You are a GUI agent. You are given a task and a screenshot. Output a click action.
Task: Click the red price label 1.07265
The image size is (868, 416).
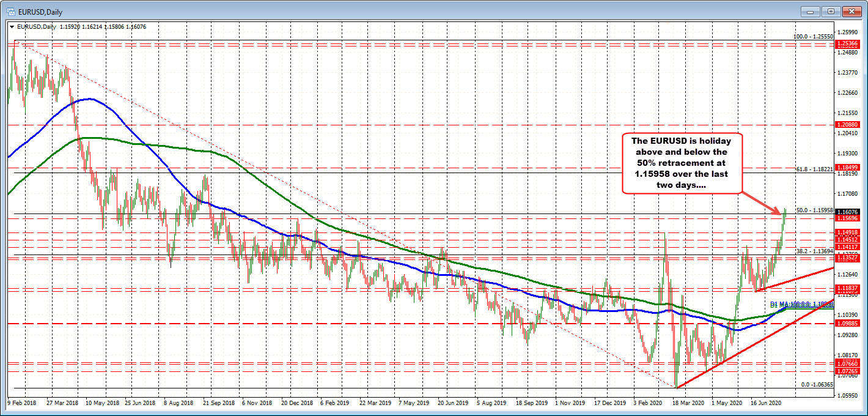point(847,371)
